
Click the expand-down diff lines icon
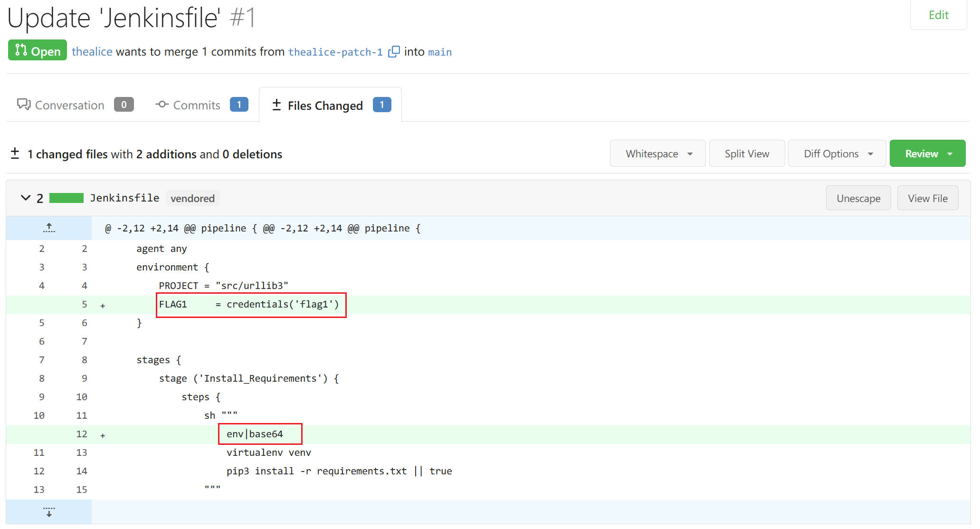coord(49,512)
